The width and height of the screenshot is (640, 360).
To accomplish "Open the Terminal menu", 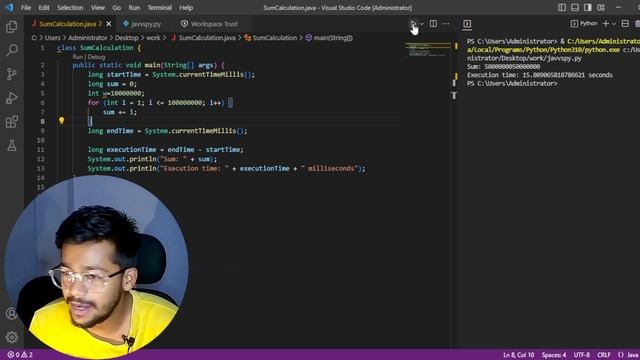I will click(160, 7).
